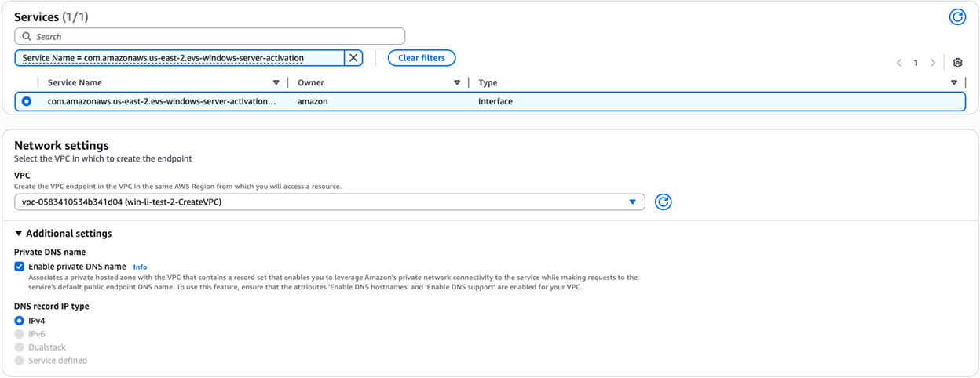Refresh the Services list

pyautogui.click(x=957, y=17)
